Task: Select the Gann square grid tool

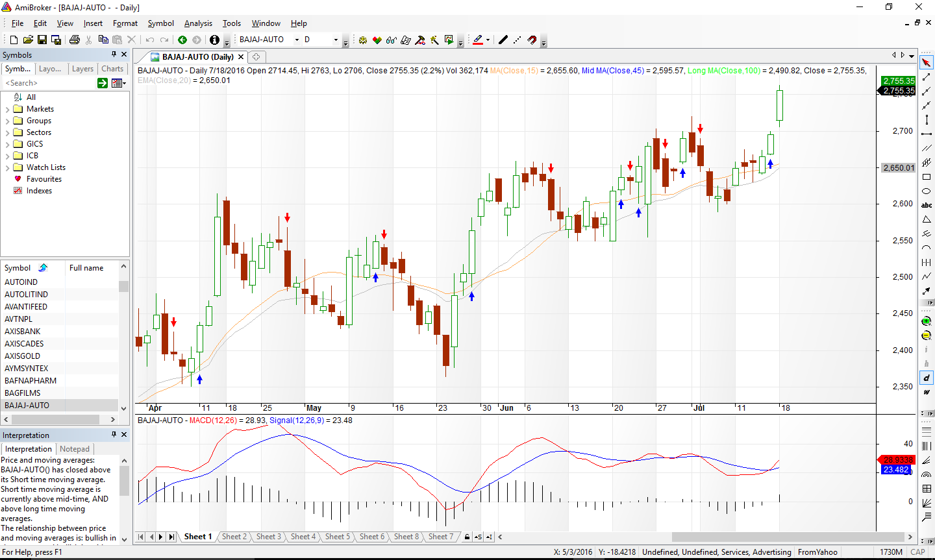Action: [x=927, y=489]
